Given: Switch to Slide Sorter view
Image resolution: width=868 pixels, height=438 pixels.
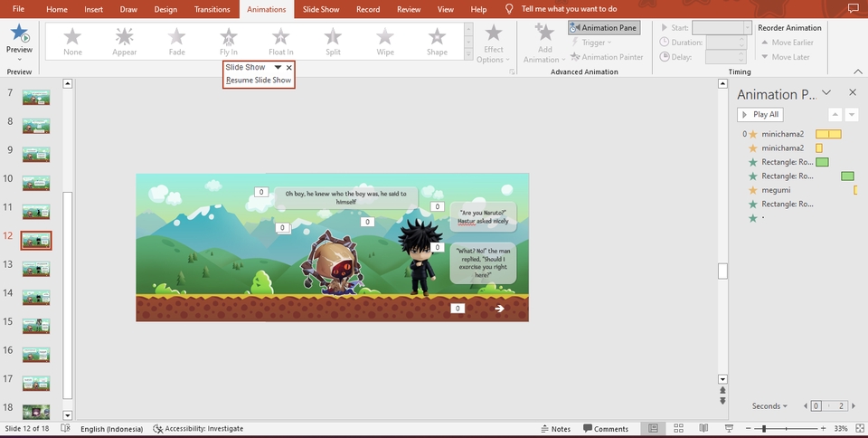Looking at the screenshot, I should [x=678, y=428].
